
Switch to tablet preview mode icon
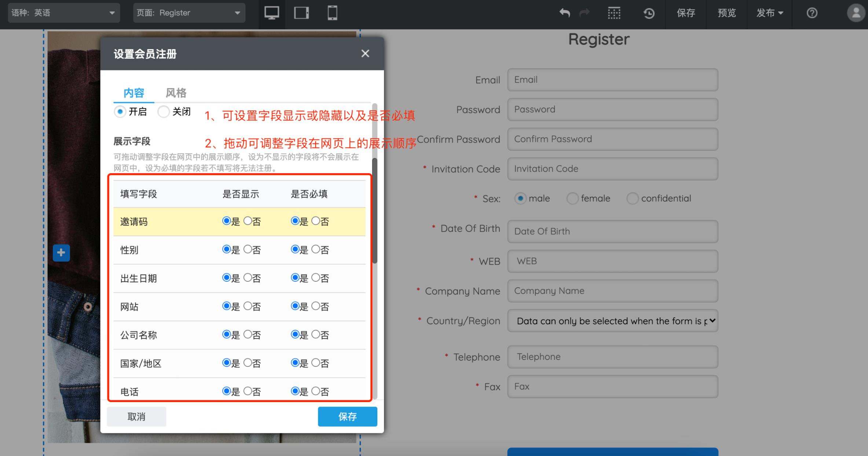coord(302,14)
